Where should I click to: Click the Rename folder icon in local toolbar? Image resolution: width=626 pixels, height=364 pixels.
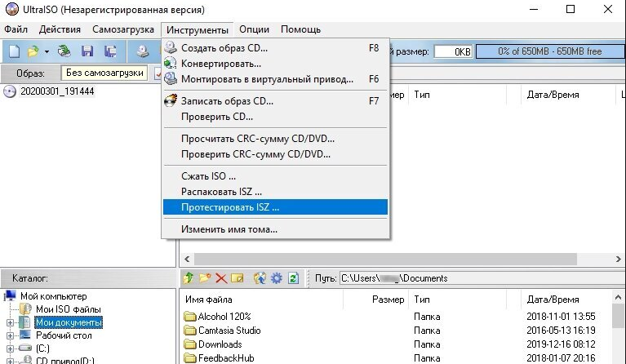coord(238,278)
